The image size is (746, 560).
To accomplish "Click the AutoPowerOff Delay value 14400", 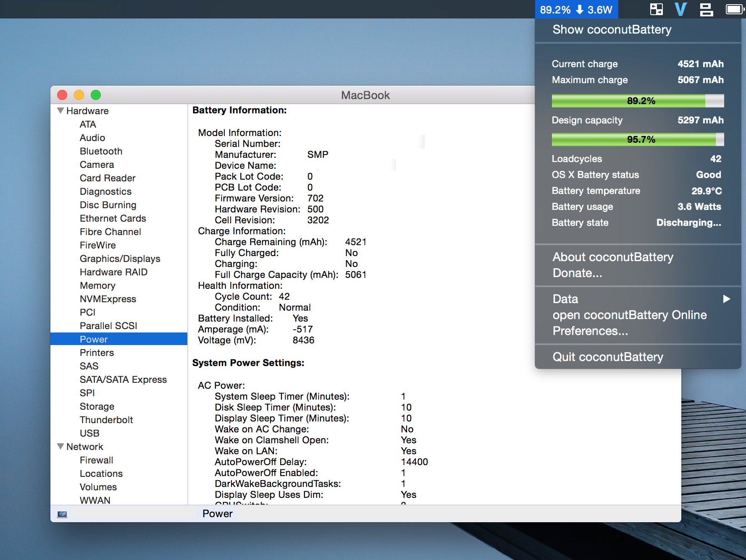I will coord(414,462).
